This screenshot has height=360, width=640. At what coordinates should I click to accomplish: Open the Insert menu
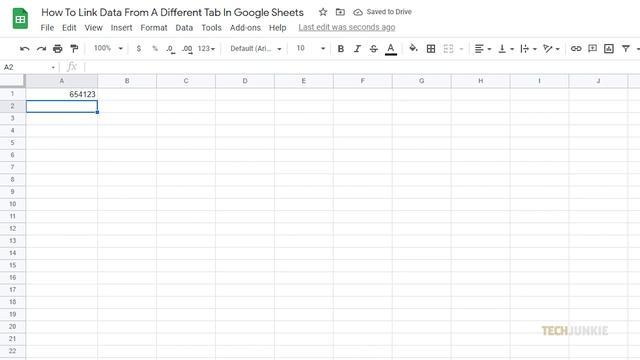[121, 28]
